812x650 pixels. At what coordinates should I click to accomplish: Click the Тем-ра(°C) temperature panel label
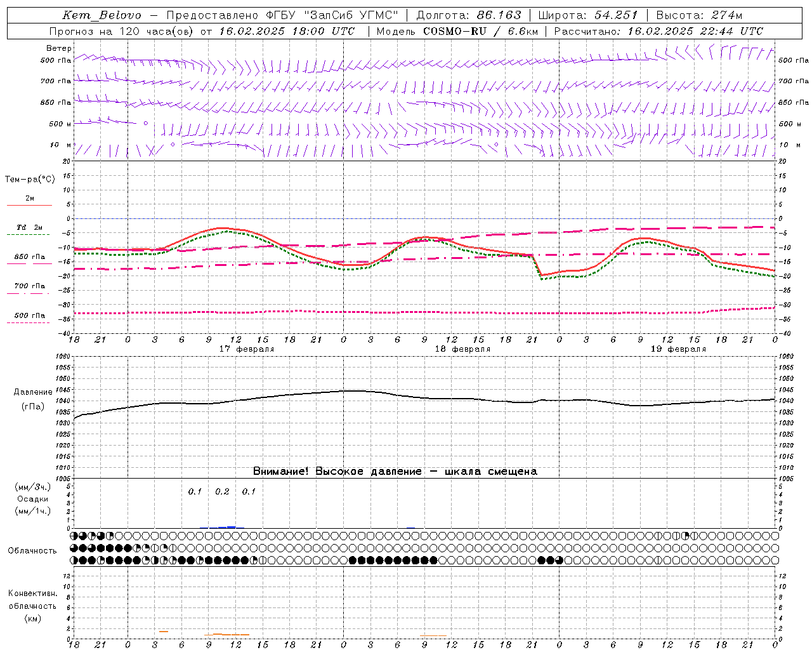[x=30, y=180]
